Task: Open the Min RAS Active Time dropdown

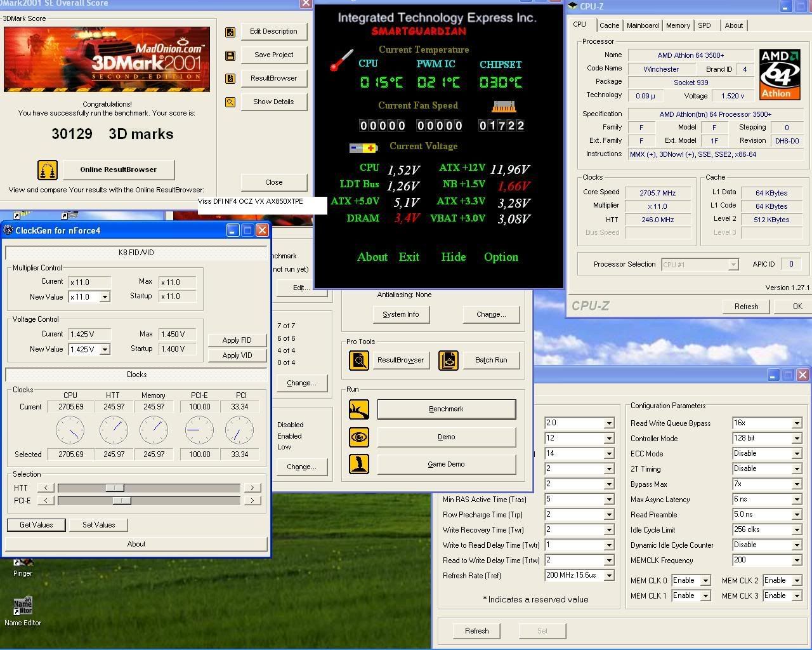Action: click(609, 500)
